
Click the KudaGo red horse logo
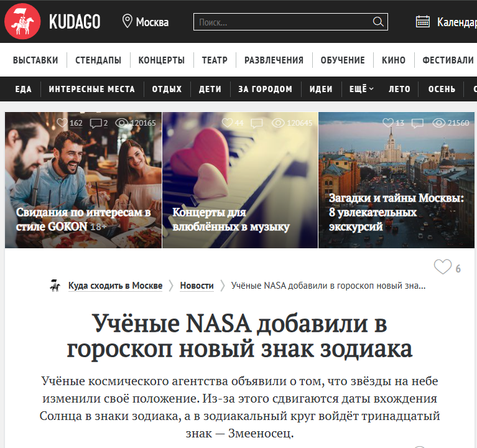22,21
